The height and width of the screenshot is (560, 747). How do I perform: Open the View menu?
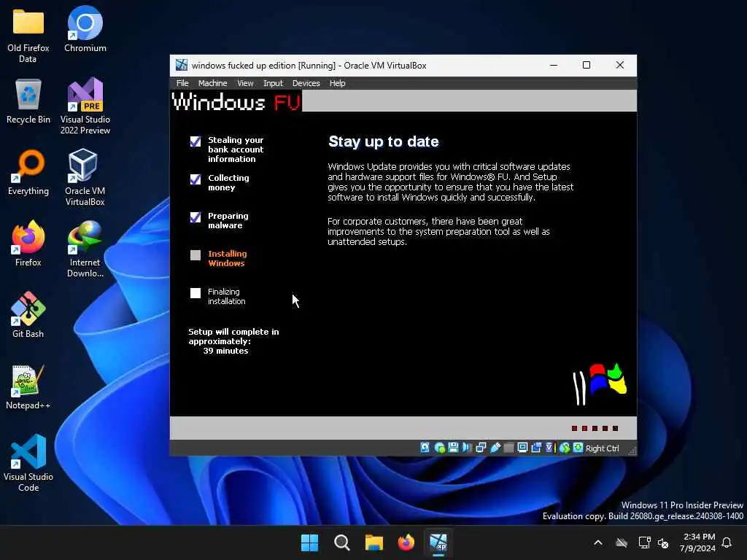(245, 83)
